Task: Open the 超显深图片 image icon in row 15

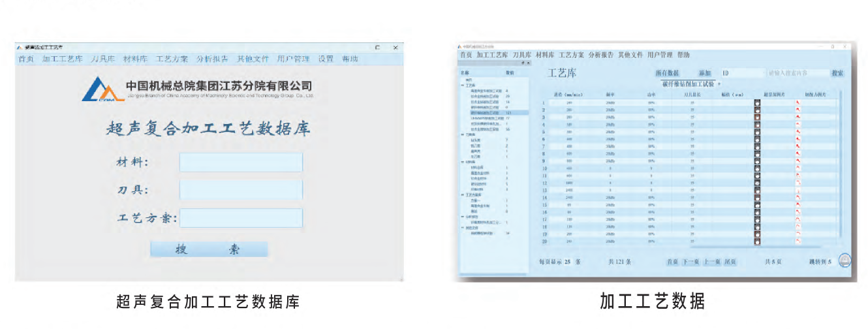Action: pyautogui.click(x=757, y=204)
